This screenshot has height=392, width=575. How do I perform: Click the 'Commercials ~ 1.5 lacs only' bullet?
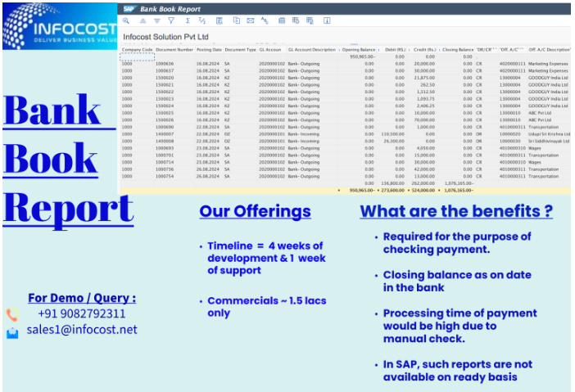(266, 307)
